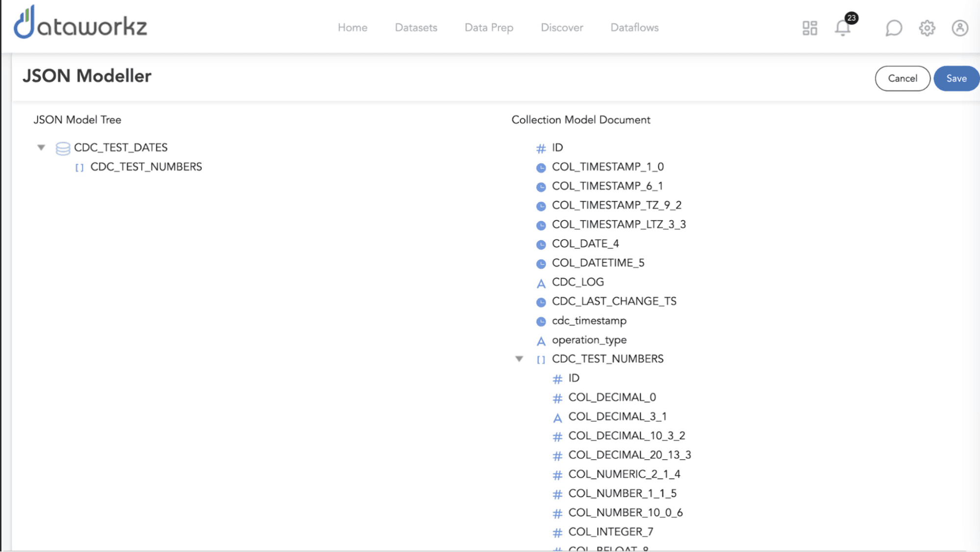
Task: Click array bracket icon beside CDC_TEST_NUMBERS in left tree
Action: click(x=79, y=168)
